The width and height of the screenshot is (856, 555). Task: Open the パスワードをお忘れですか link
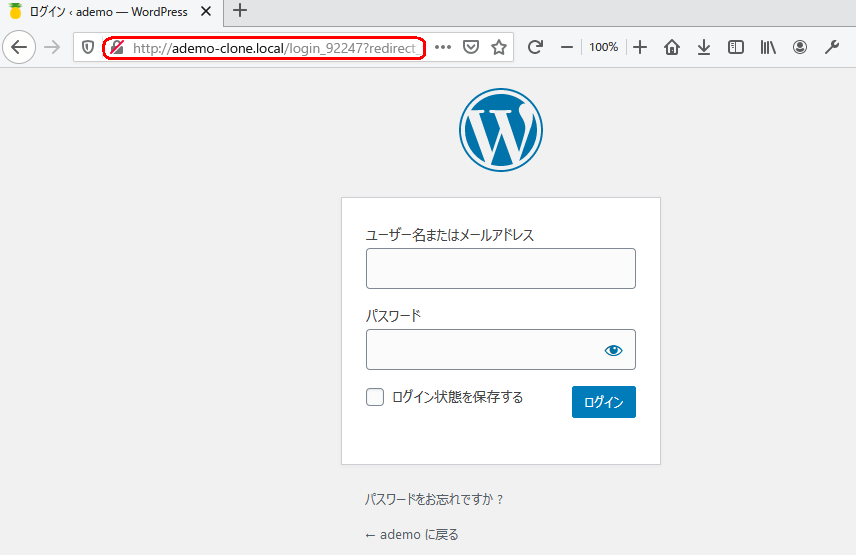pos(433,499)
